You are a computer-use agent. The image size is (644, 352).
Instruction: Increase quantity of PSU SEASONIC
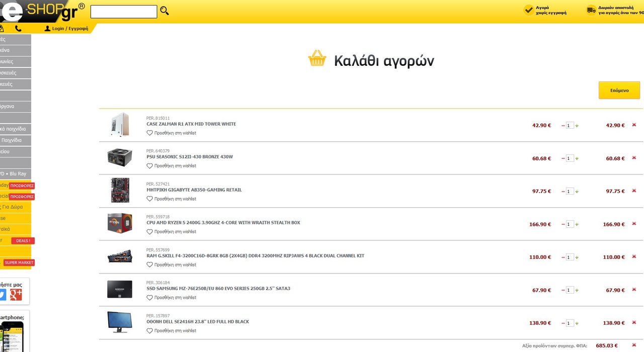tap(577, 158)
